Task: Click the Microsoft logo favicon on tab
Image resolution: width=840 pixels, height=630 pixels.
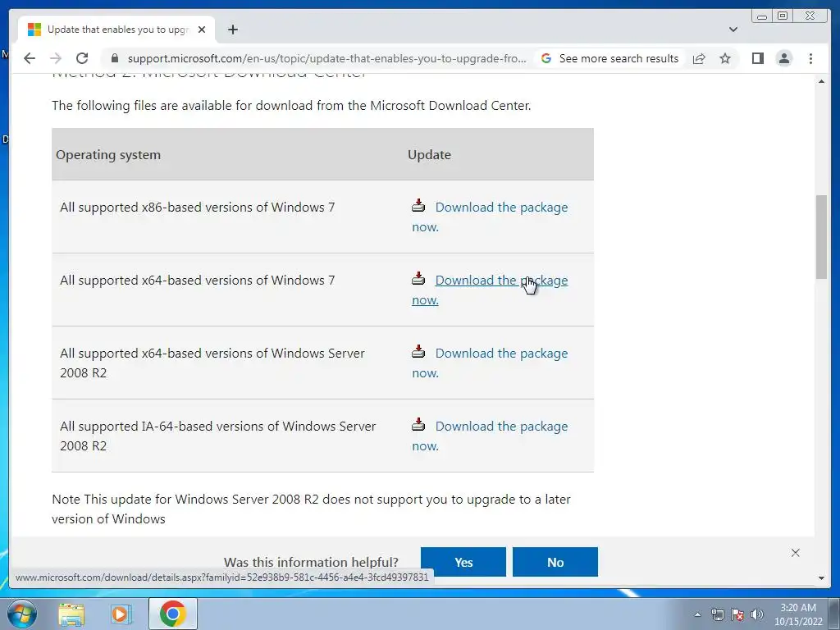Action: tap(34, 30)
